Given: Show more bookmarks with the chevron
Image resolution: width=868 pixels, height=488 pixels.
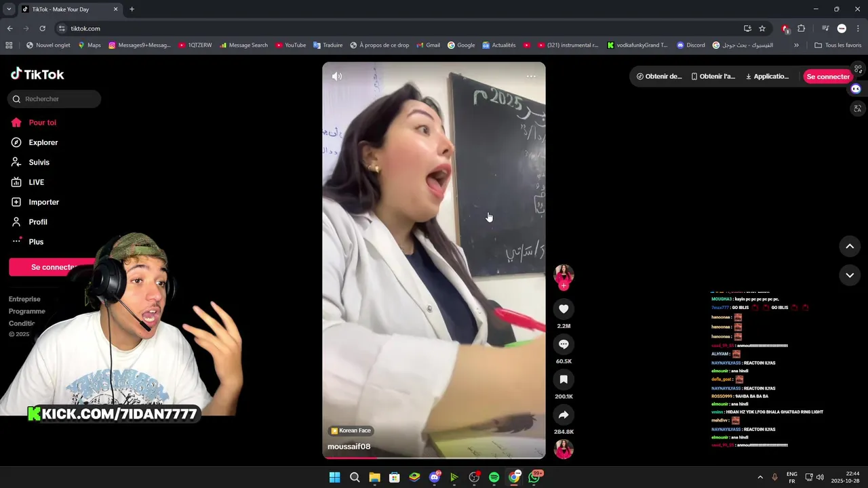Looking at the screenshot, I should pos(796,45).
